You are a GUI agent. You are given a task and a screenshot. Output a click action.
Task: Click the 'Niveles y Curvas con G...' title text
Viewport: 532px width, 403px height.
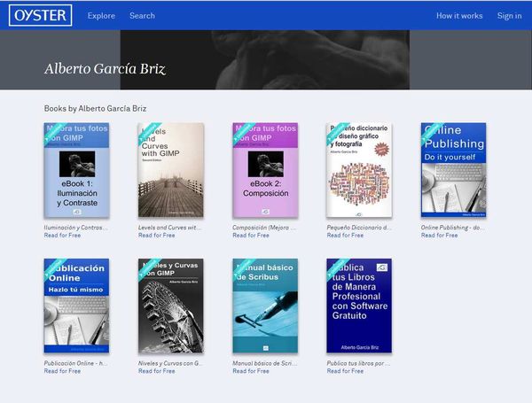[x=170, y=363]
